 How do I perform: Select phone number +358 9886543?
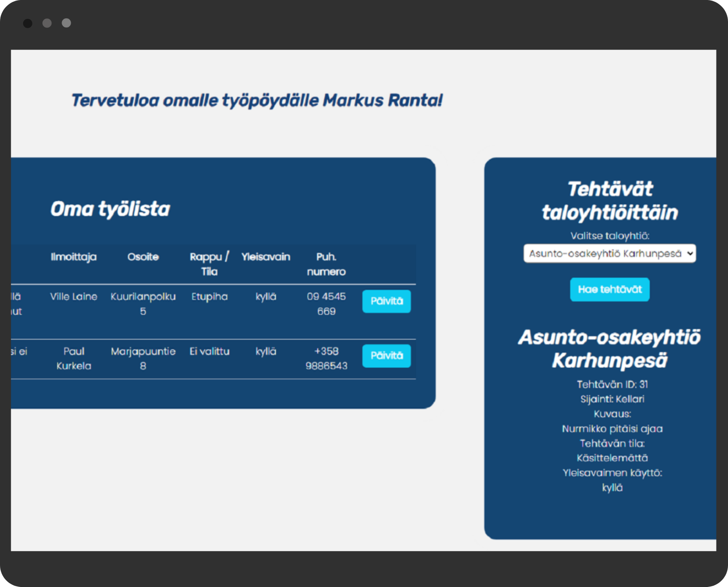coord(326,359)
